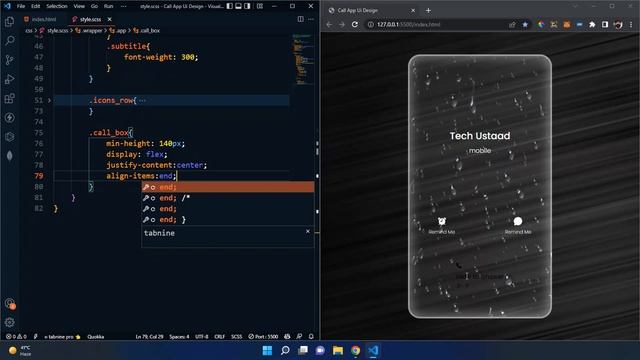Go back in Chrome

(x=329, y=24)
